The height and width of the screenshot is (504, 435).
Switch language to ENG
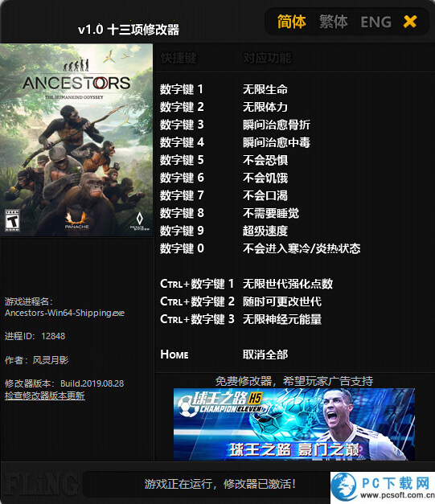pos(375,23)
